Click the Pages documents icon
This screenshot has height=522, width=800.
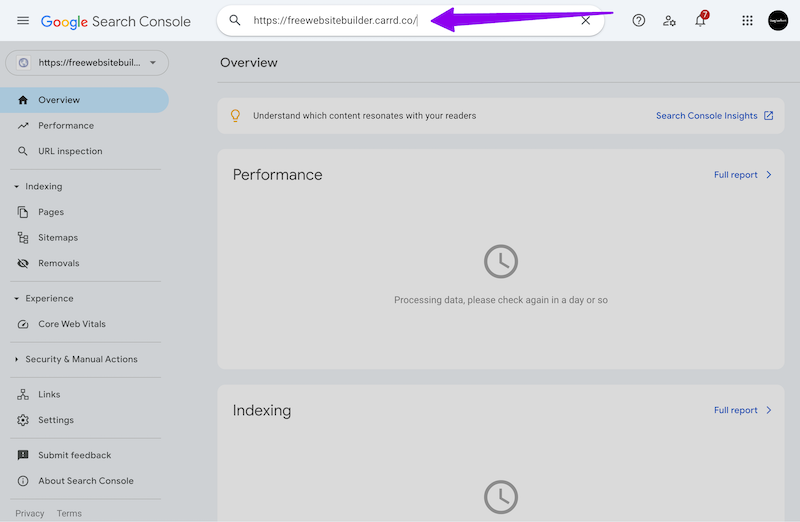(23, 212)
